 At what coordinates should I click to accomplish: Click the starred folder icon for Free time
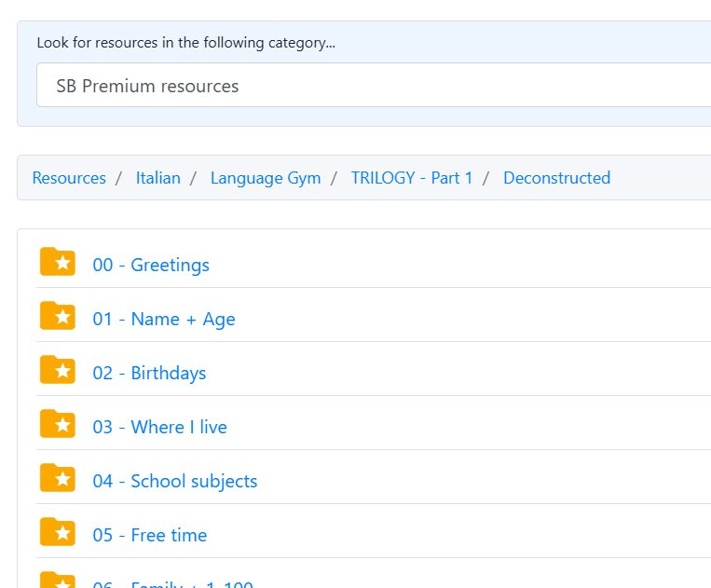pyautogui.click(x=58, y=532)
